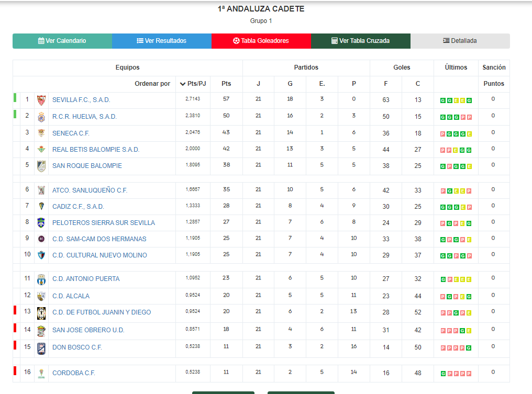532x394 pixels.
Task: Open C.D. CULTURAL NUEVO MOLINO link
Action: (99, 255)
